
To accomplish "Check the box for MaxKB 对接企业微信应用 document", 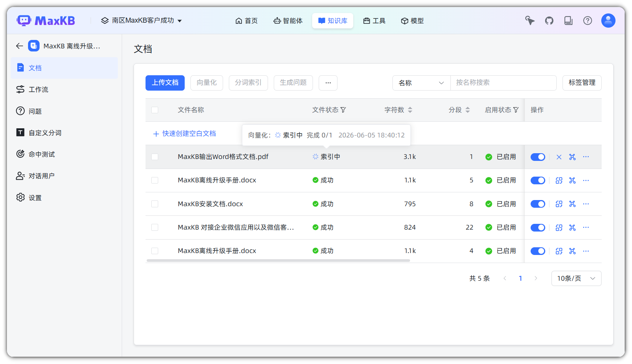I will 155,227.
